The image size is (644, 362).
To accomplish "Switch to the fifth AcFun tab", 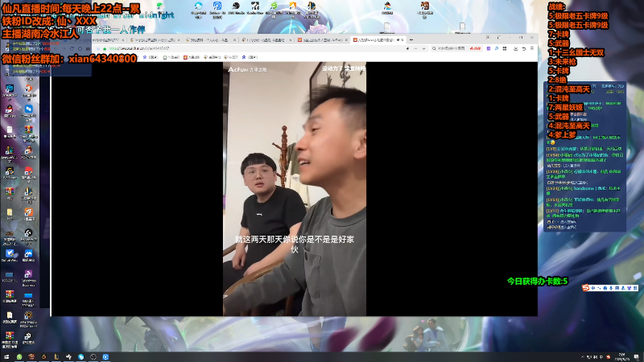I will (x=322, y=39).
